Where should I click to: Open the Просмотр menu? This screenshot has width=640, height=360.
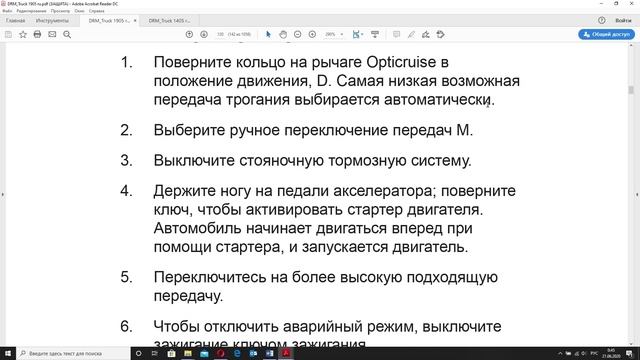60,11
